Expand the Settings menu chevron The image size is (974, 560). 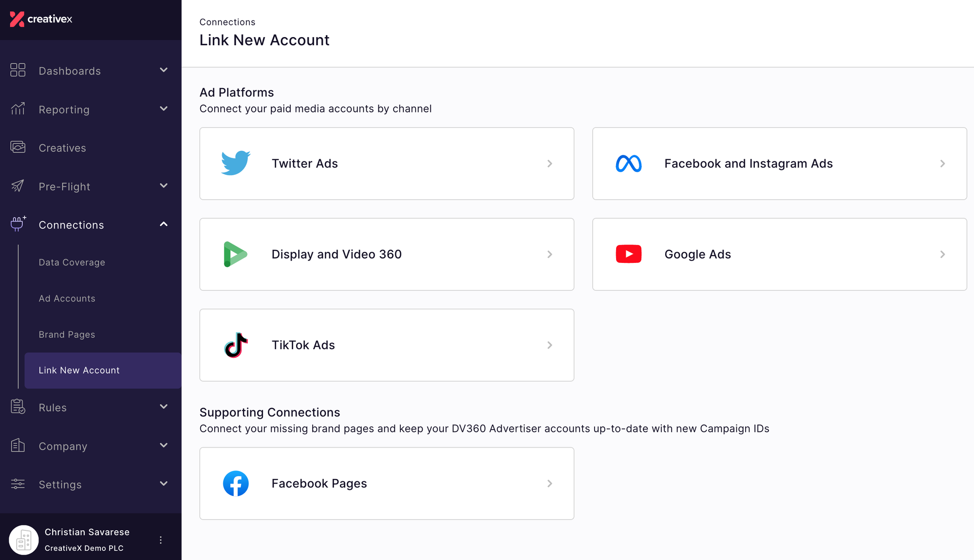pos(164,484)
